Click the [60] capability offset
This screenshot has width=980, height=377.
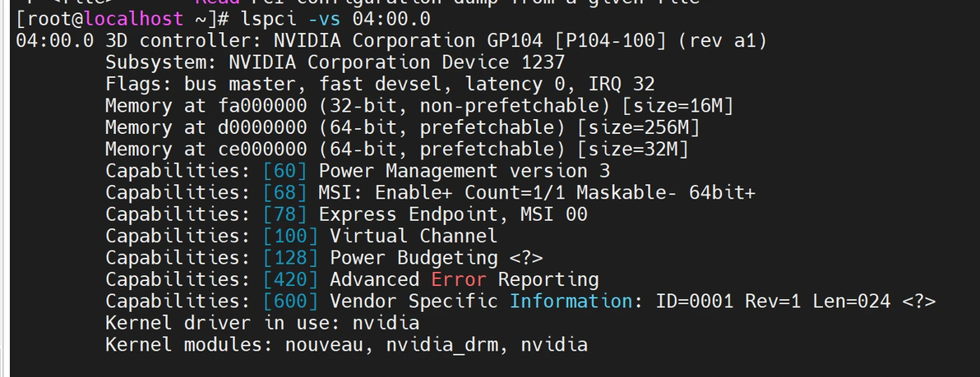(285, 171)
